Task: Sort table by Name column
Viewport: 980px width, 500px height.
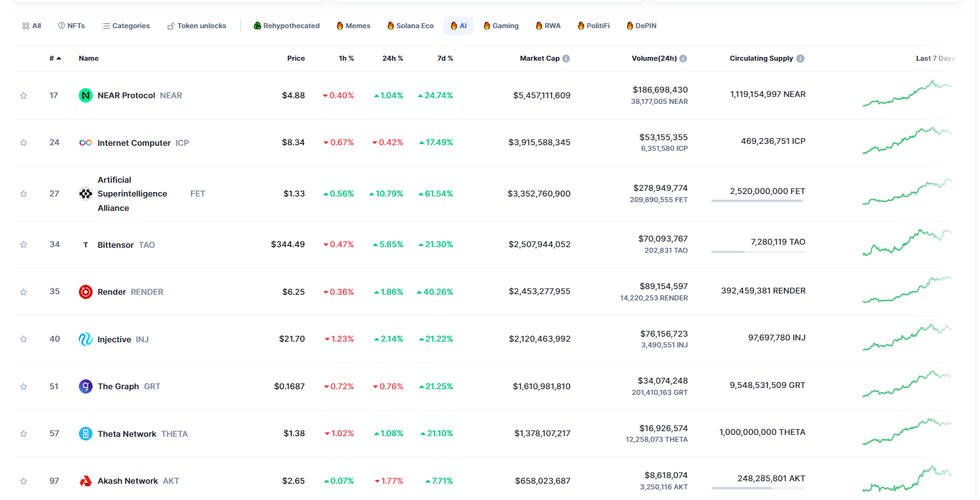Action: pos(89,58)
